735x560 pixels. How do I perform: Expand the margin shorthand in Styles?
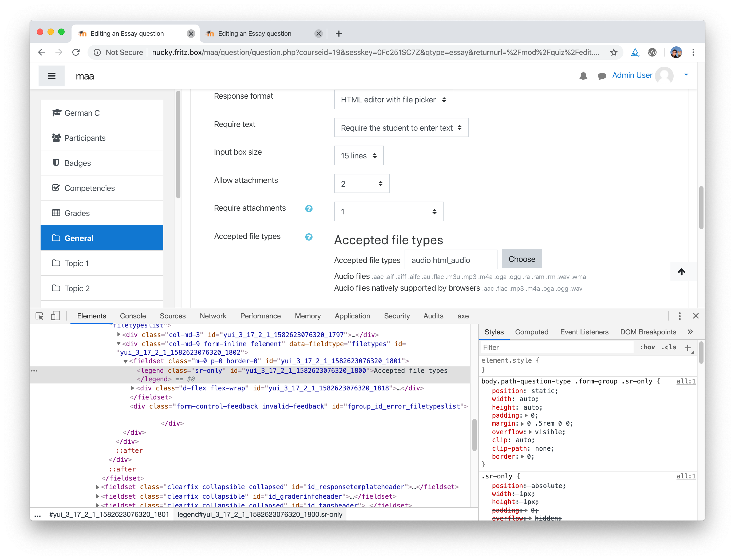tap(523, 424)
